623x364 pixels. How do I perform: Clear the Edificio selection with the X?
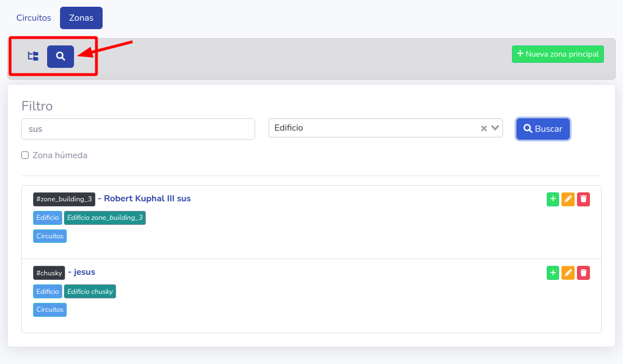483,128
